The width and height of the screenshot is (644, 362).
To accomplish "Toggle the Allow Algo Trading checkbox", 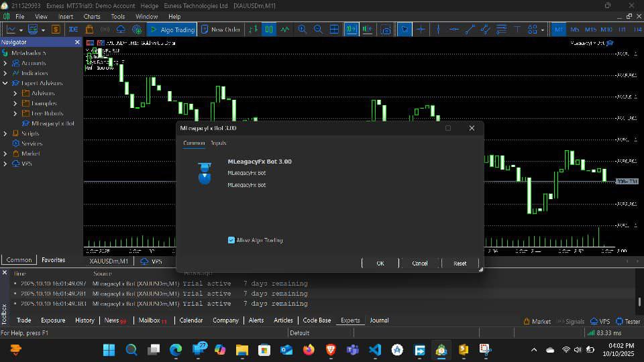I will pos(231,240).
